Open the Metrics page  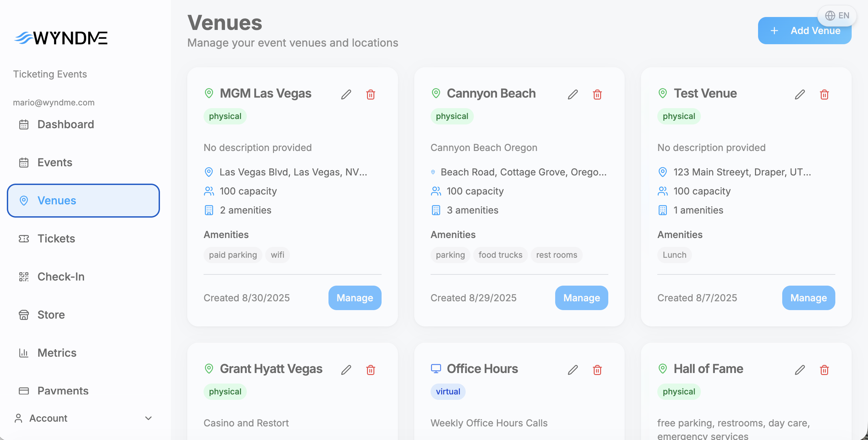[x=83, y=353]
